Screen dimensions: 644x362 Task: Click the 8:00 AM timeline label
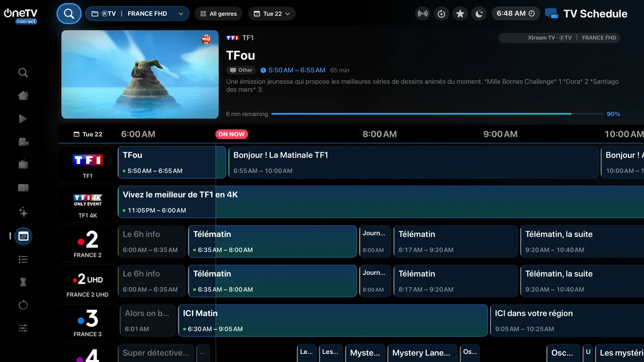[380, 134]
